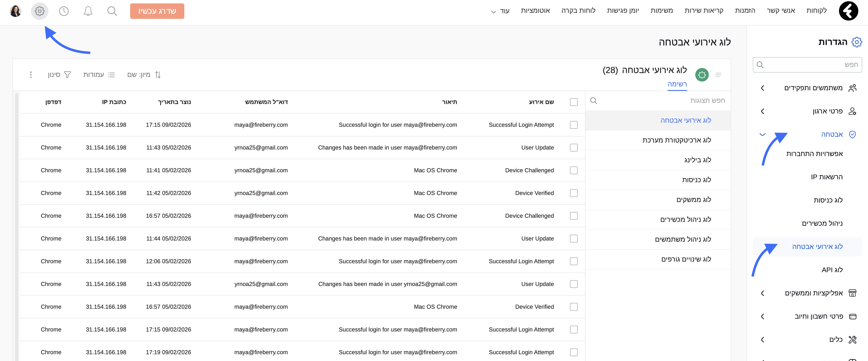Image resolution: width=868 pixels, height=361 pixels.
Task: Toggle select-all checkbox in table header
Action: [x=574, y=102]
